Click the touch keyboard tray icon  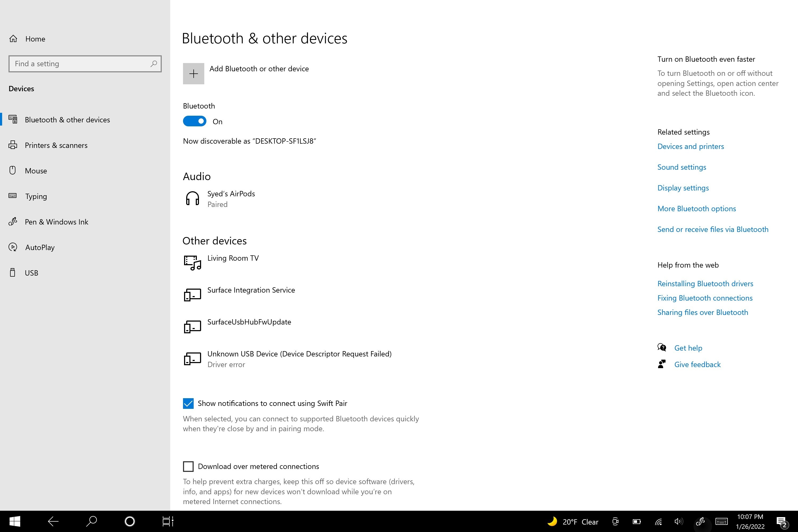click(x=721, y=521)
